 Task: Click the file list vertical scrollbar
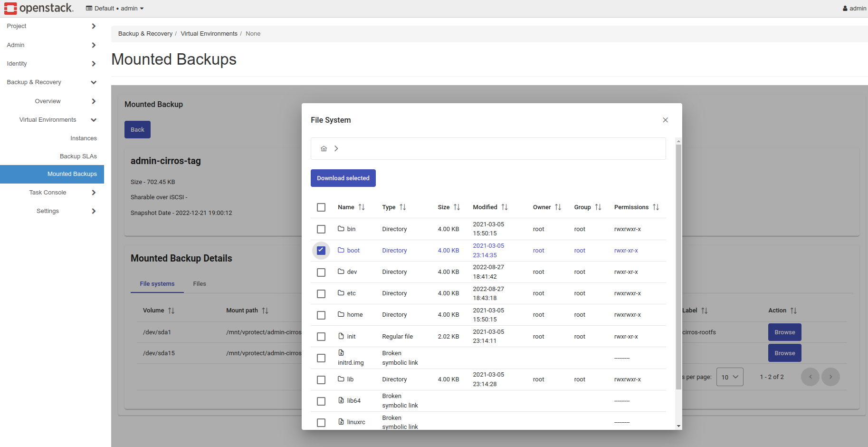[678, 266]
